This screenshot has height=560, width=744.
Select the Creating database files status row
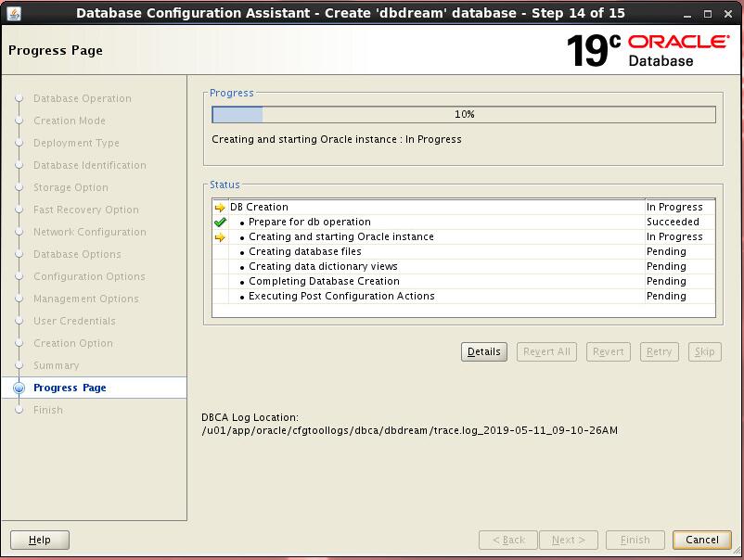tap(305, 252)
